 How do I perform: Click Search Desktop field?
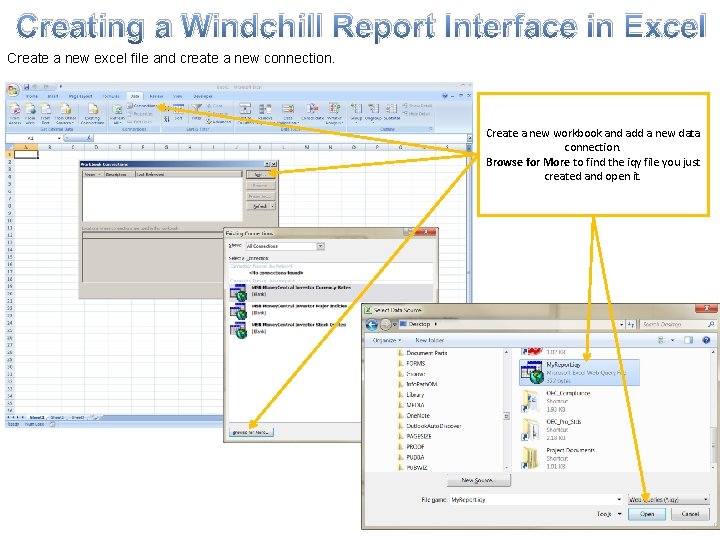click(678, 324)
